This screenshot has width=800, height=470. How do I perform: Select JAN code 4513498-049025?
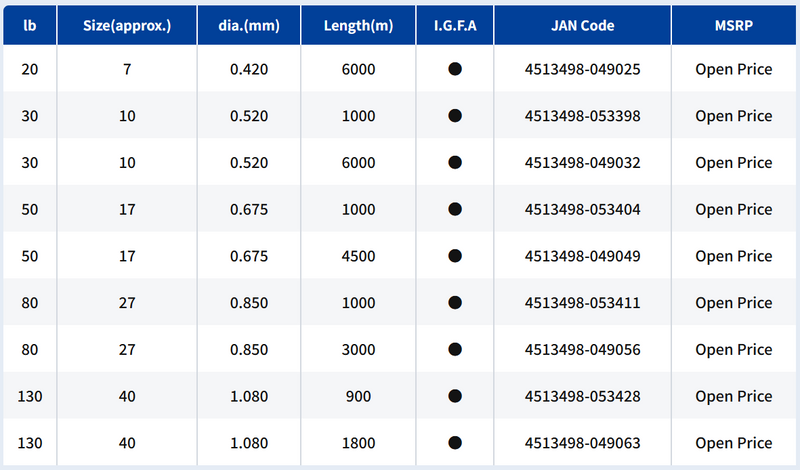(x=583, y=69)
